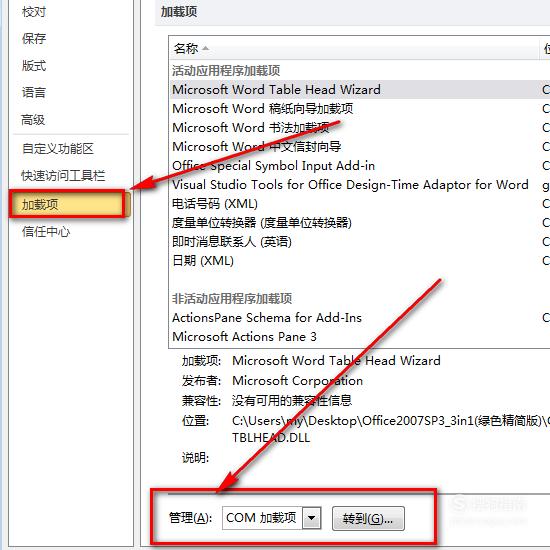This screenshot has width=550, height=550.
Task: Select 自定义功能区 in the sidebar
Action: (x=58, y=149)
